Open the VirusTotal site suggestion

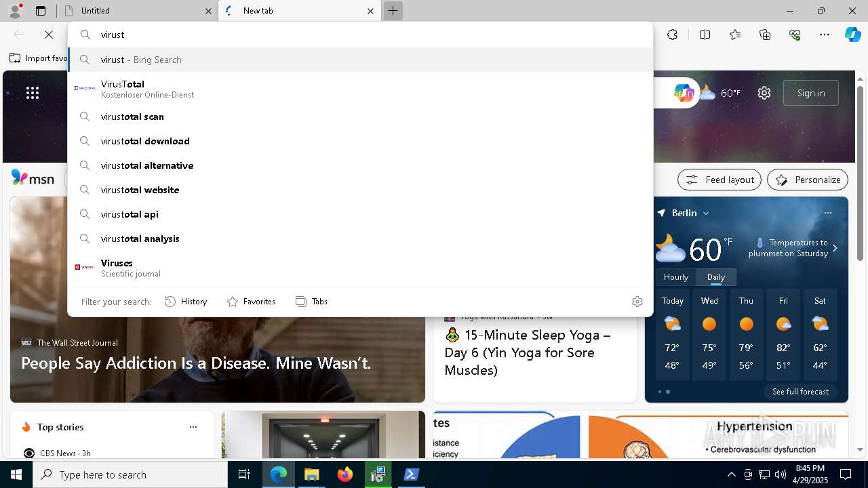click(x=360, y=89)
